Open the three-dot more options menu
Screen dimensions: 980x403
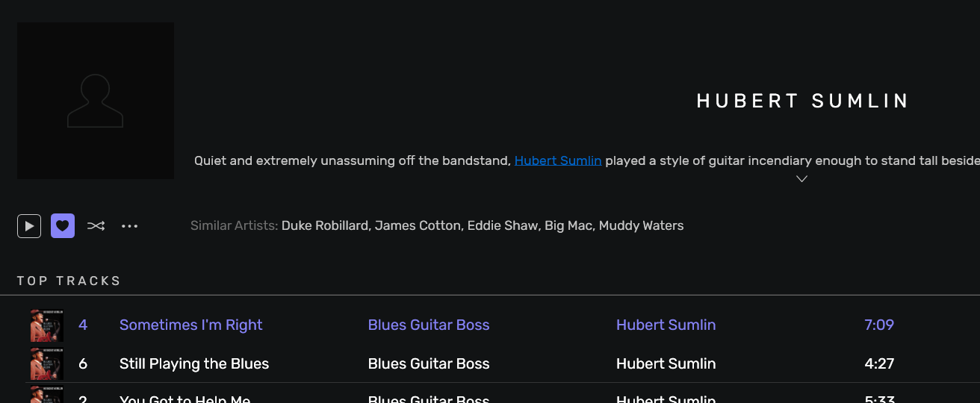(130, 225)
